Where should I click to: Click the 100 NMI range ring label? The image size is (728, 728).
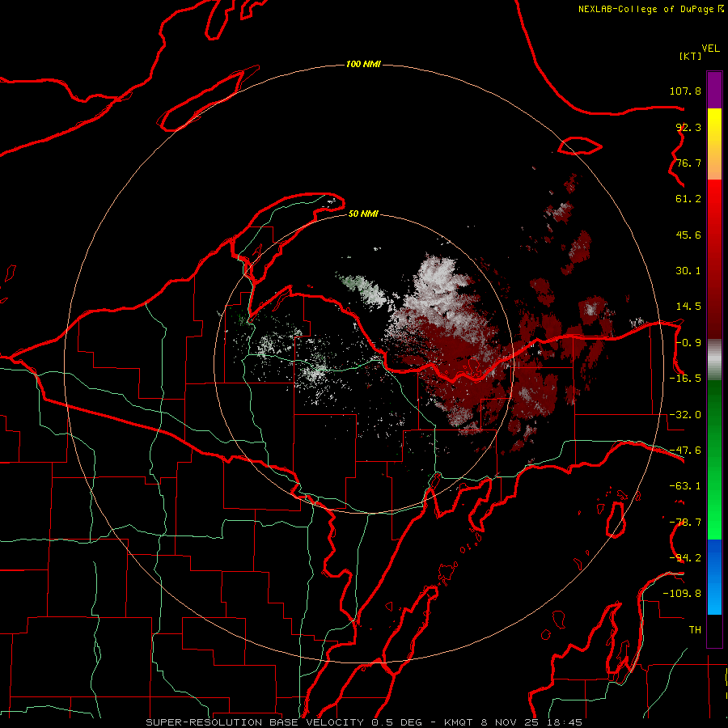363,64
